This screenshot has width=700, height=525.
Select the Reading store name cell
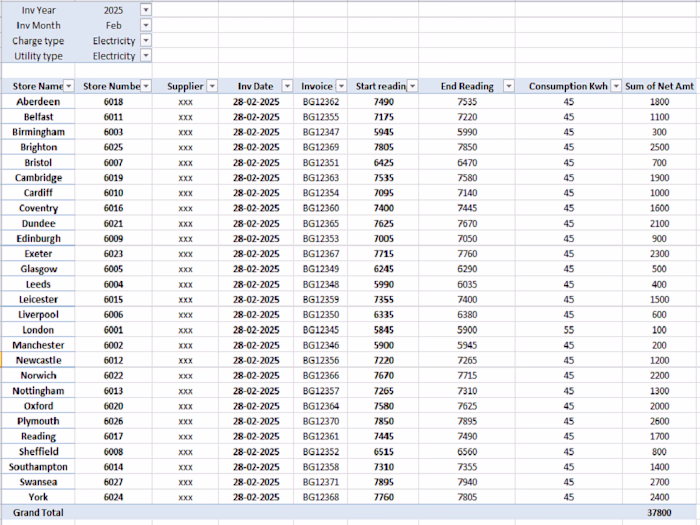[38, 436]
